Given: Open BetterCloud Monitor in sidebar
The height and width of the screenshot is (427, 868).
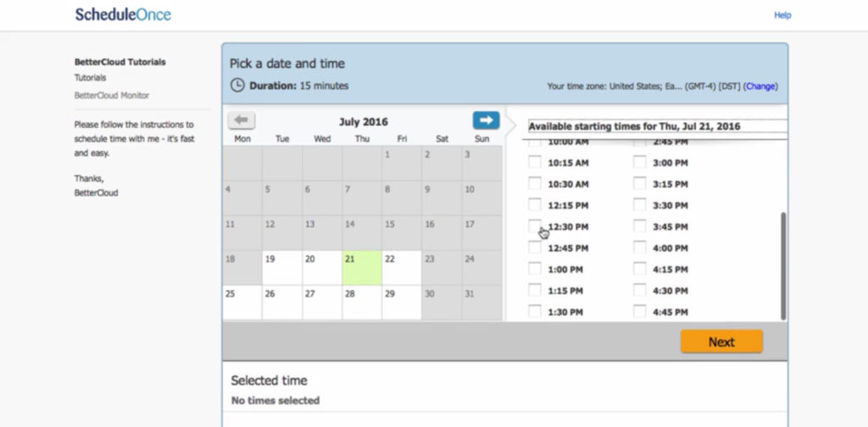Looking at the screenshot, I should (112, 95).
